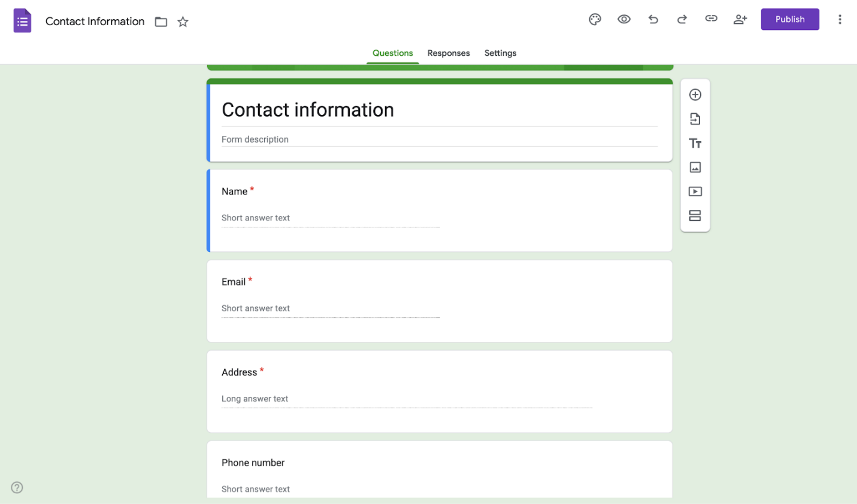The image size is (857, 504).
Task: Open the Settings tab
Action: [500, 53]
